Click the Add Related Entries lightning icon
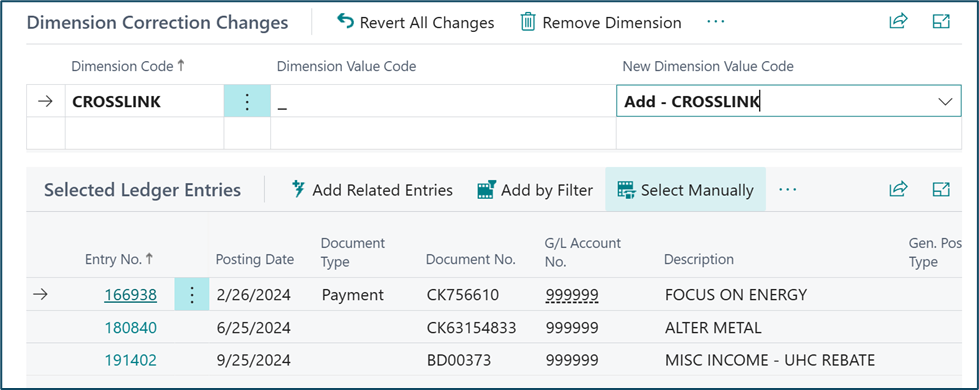 tap(298, 189)
